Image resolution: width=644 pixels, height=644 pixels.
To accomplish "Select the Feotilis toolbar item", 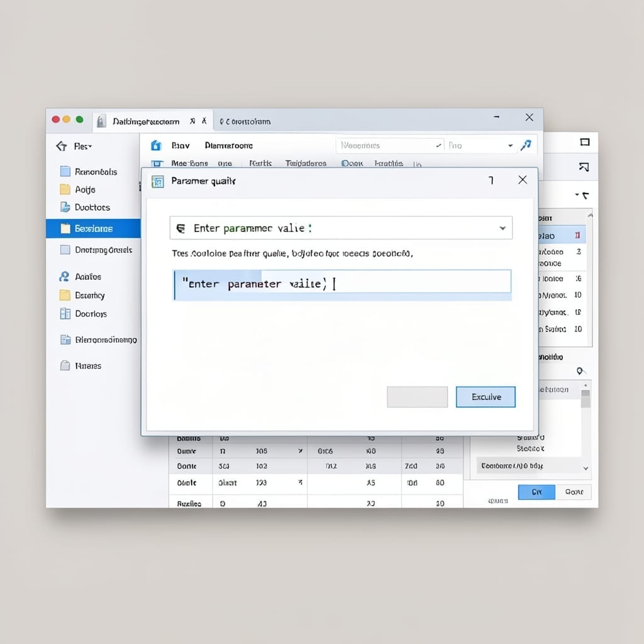I will [389, 164].
